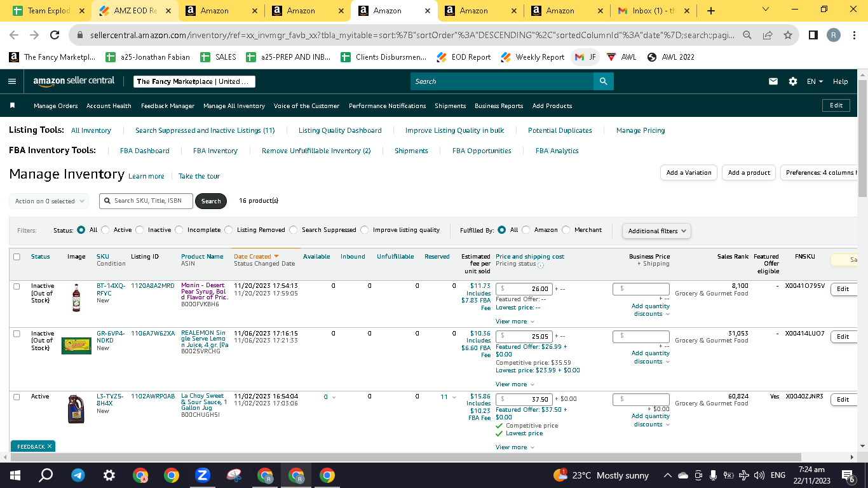Open browser side panel icon
This screenshot has height=488, width=868.
coord(813,35)
